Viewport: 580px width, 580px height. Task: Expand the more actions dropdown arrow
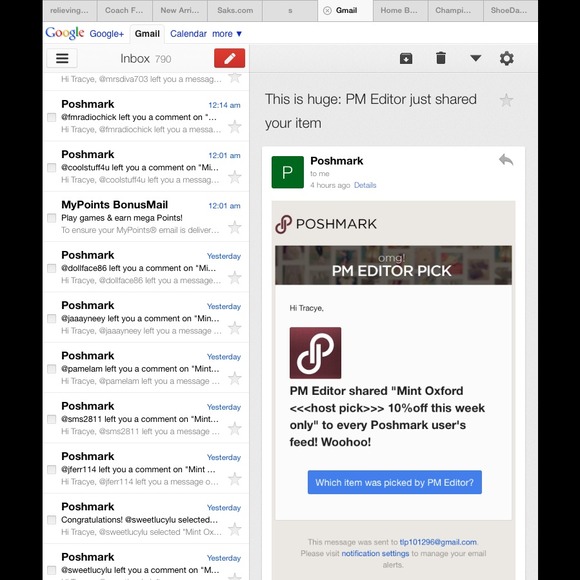475,58
